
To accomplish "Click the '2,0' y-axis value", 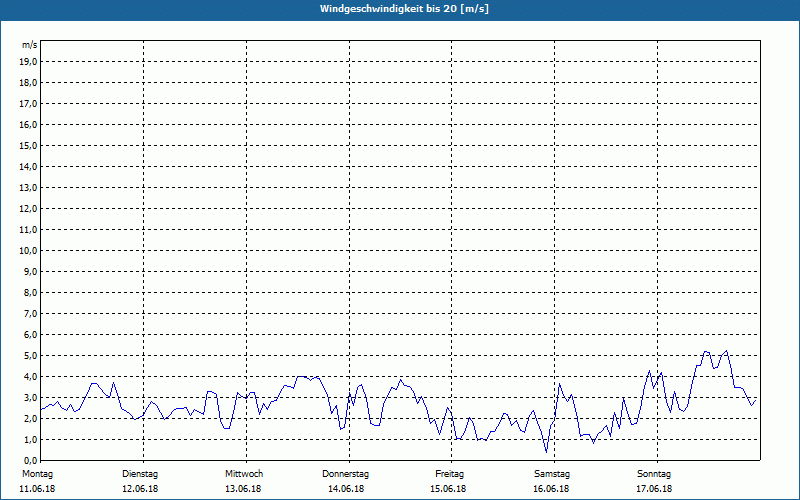I will pyautogui.click(x=30, y=418).
